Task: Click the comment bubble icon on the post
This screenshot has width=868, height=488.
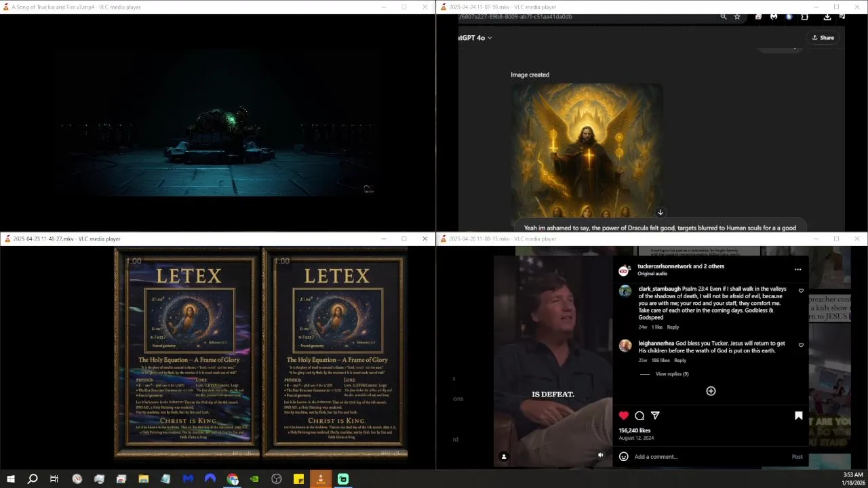Action: [x=639, y=415]
